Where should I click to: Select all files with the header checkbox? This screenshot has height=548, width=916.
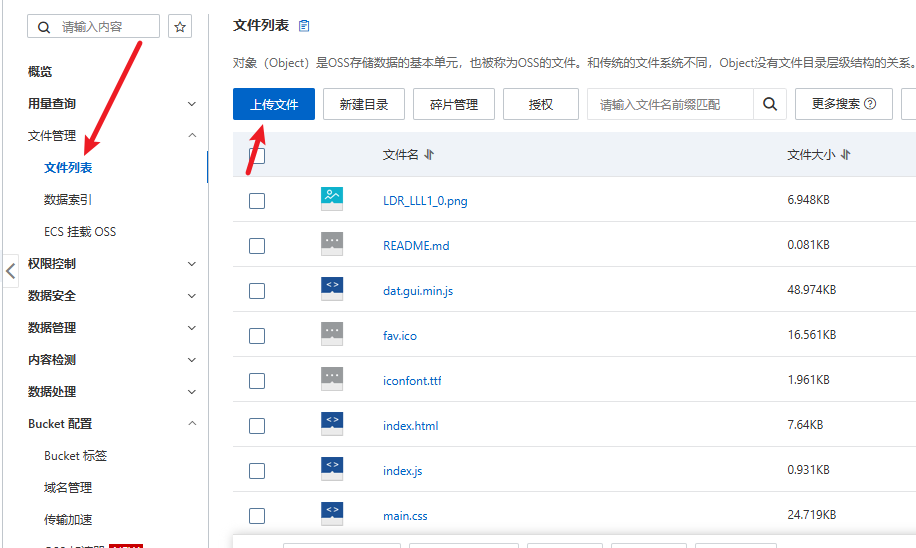(257, 155)
